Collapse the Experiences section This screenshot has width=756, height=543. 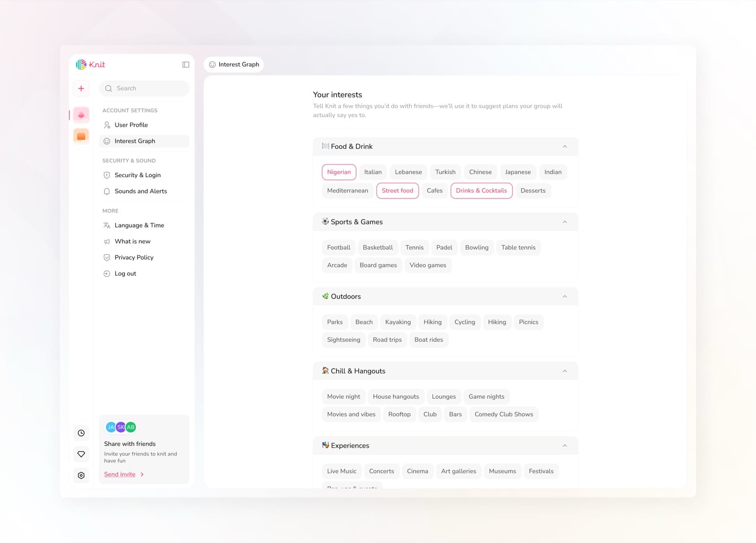click(x=565, y=446)
